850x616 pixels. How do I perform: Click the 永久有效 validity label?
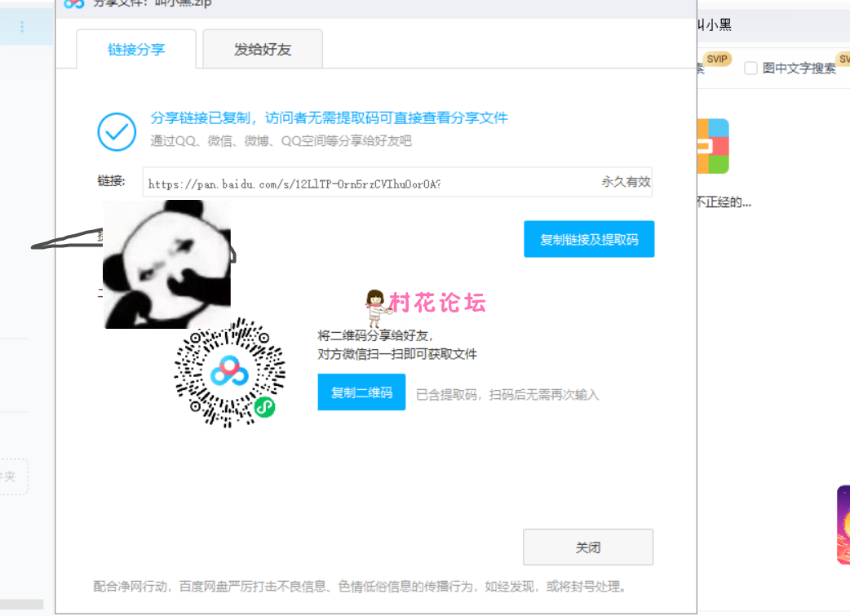626,182
